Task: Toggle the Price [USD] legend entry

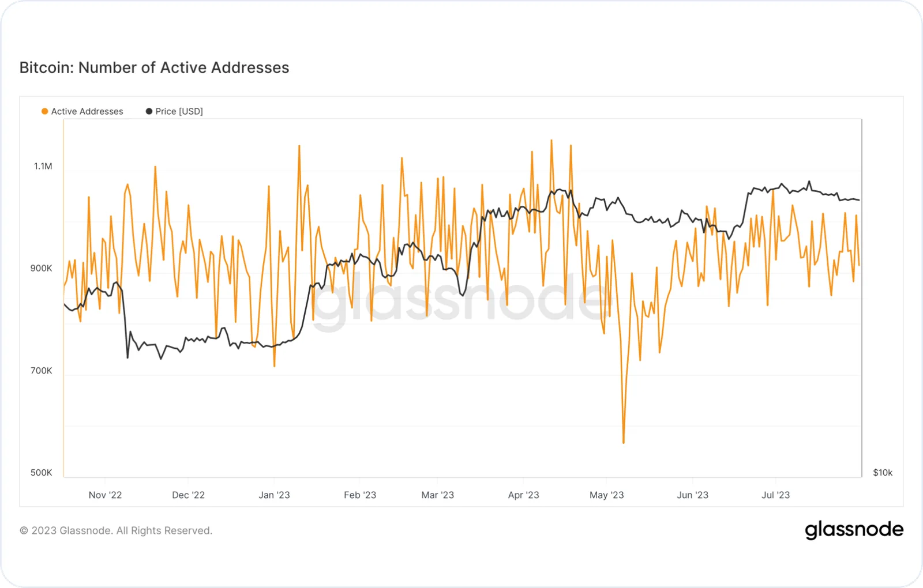Action: [x=174, y=111]
